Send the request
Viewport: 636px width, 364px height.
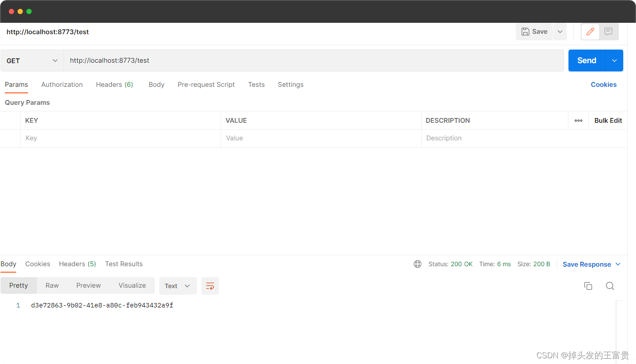(x=587, y=61)
